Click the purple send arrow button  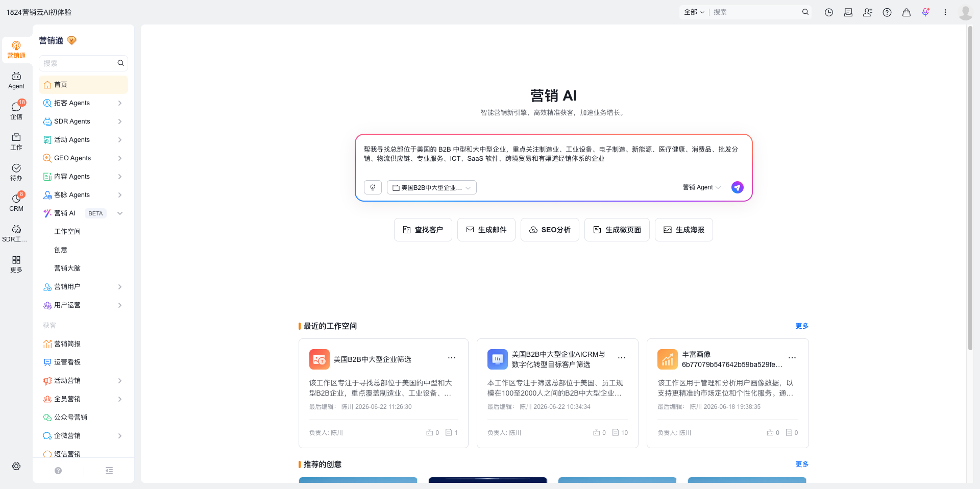(x=737, y=187)
